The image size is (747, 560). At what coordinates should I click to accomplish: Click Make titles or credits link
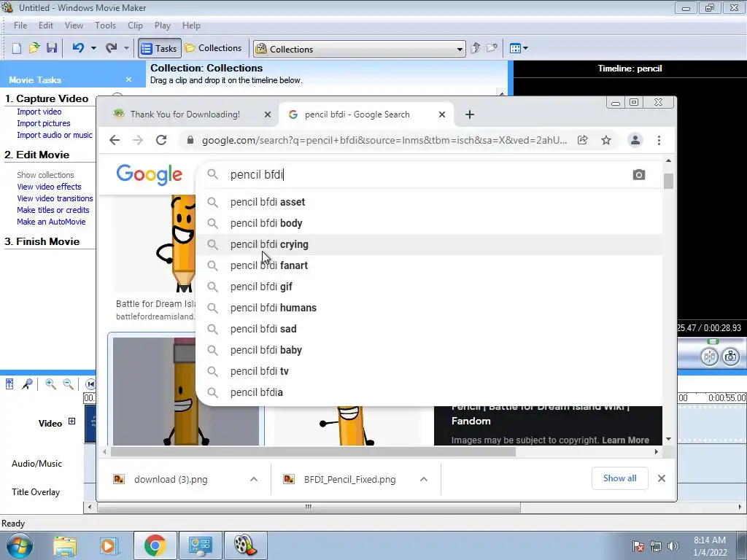(x=53, y=210)
